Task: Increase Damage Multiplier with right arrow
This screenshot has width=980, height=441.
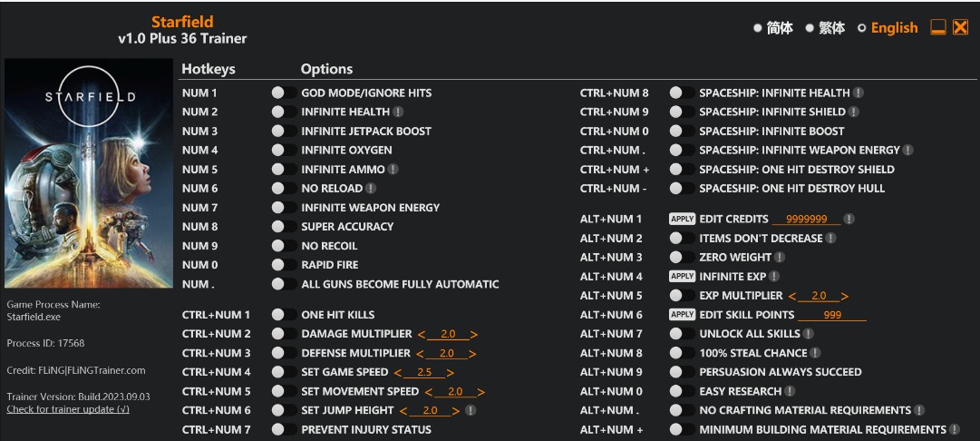Action: coord(474,335)
